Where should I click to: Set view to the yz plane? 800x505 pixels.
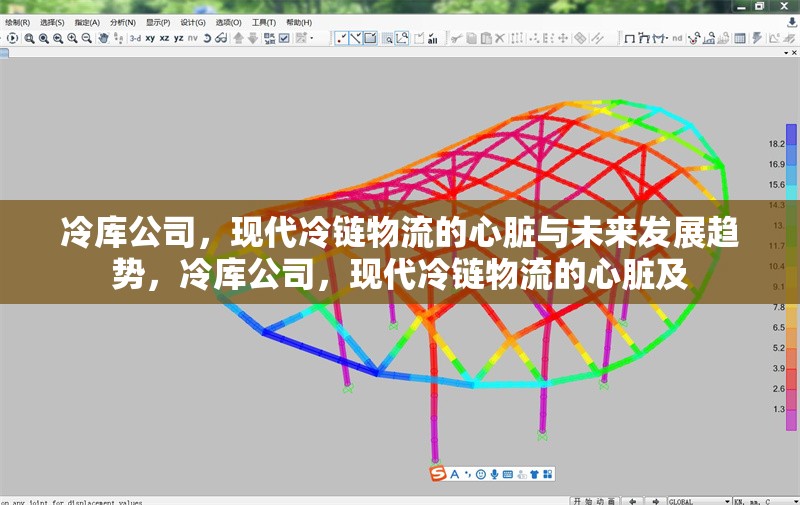click(179, 38)
